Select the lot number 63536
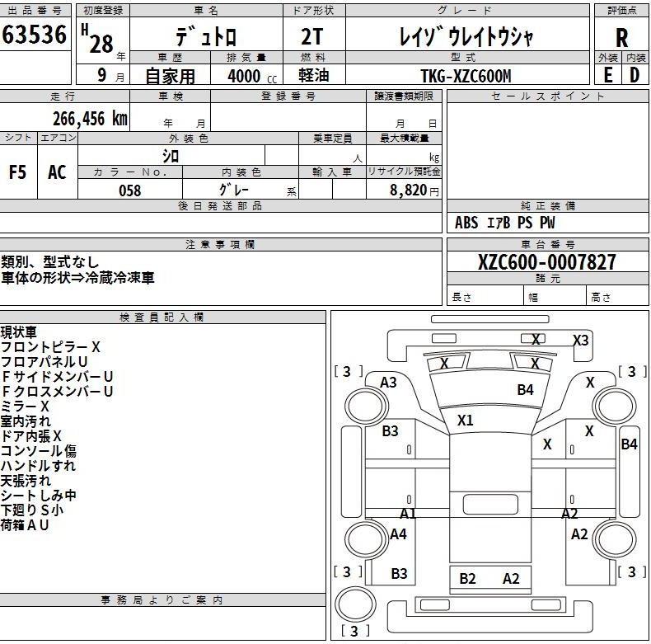Viewport: 651px width, 644px height. pos(35,35)
